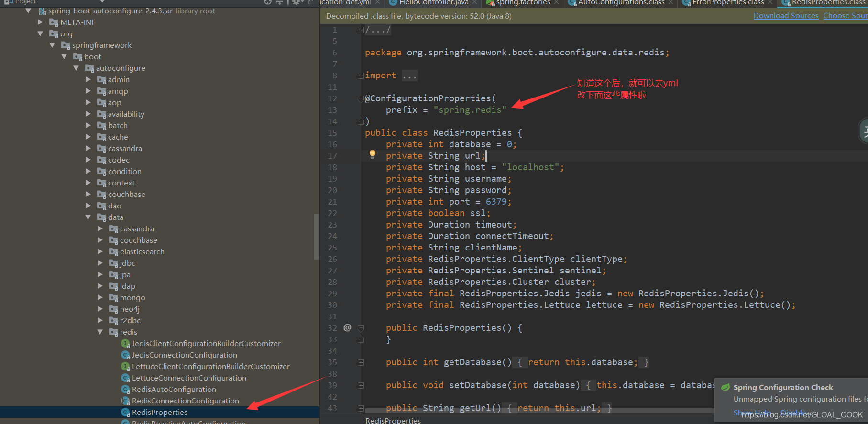Expand the admin package tree node
The image size is (868, 424).
88,79
